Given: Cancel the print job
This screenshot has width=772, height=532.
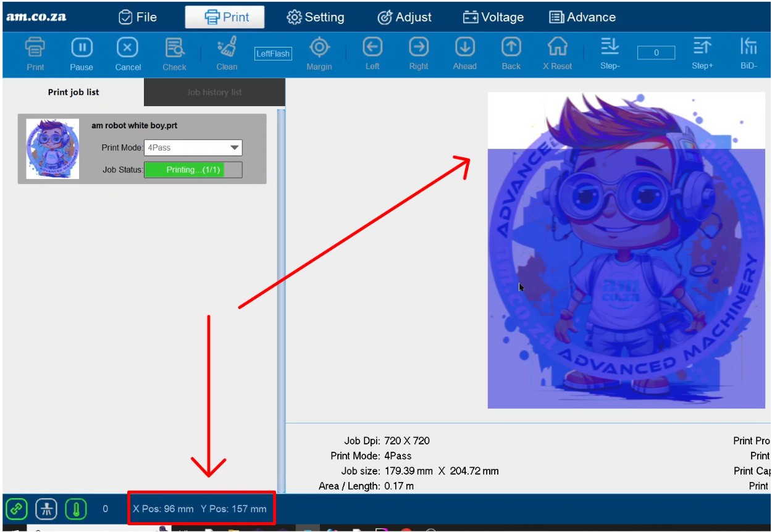Looking at the screenshot, I should pos(128,48).
